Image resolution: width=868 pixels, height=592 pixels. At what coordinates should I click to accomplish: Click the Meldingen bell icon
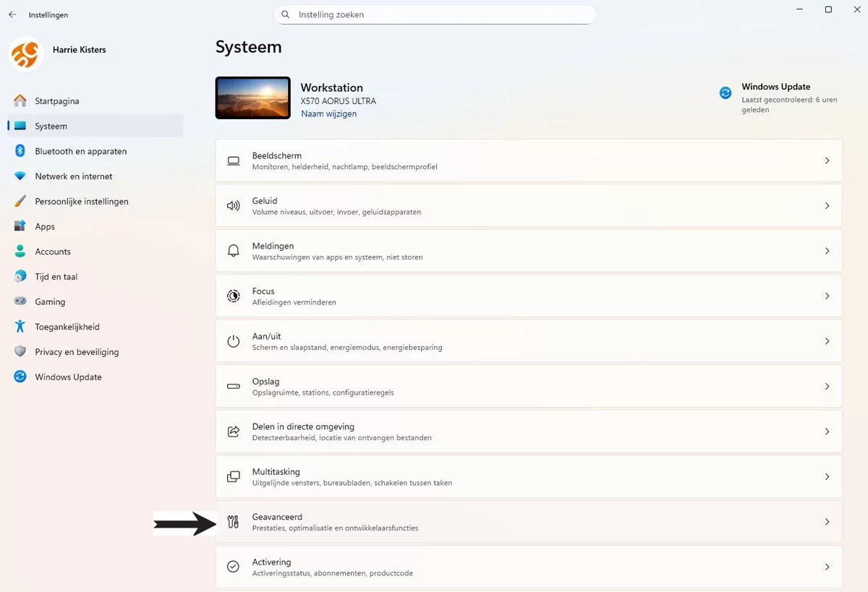coord(233,251)
